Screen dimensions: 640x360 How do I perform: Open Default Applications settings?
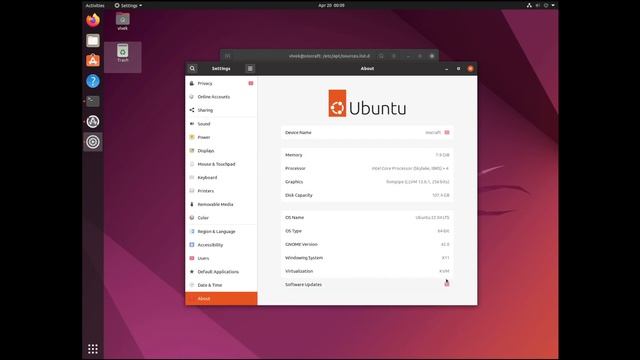221,272
